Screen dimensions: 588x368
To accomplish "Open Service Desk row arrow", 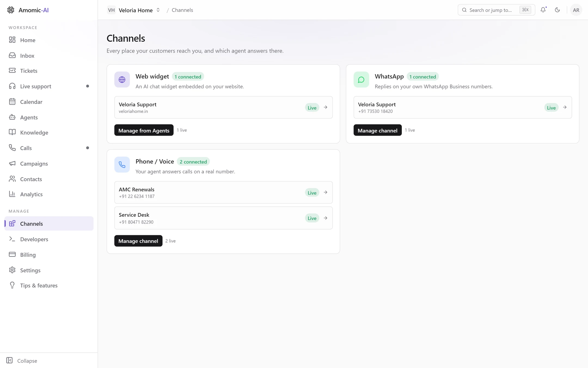I will 325,218.
